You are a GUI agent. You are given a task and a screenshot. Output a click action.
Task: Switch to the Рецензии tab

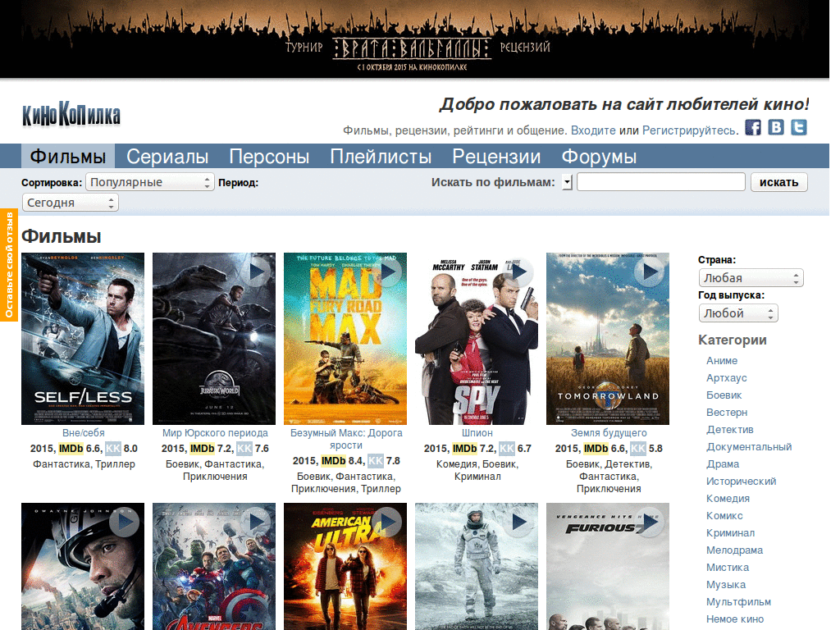(496, 157)
